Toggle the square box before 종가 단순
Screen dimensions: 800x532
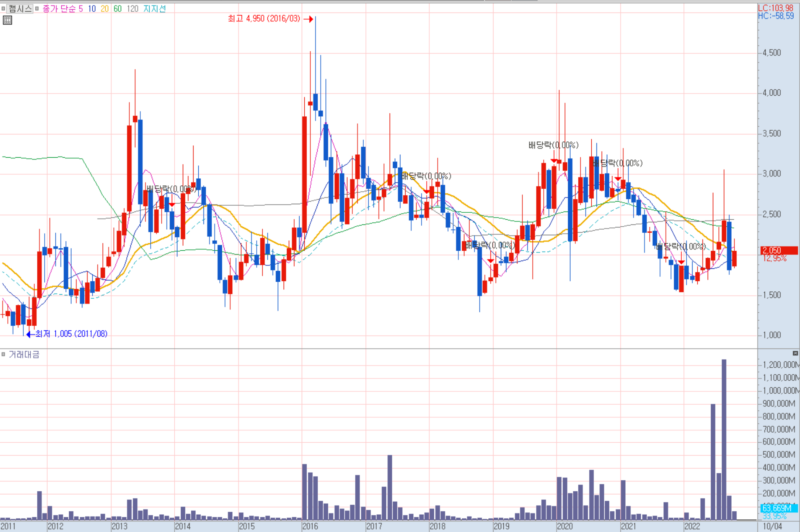[x=37, y=8]
